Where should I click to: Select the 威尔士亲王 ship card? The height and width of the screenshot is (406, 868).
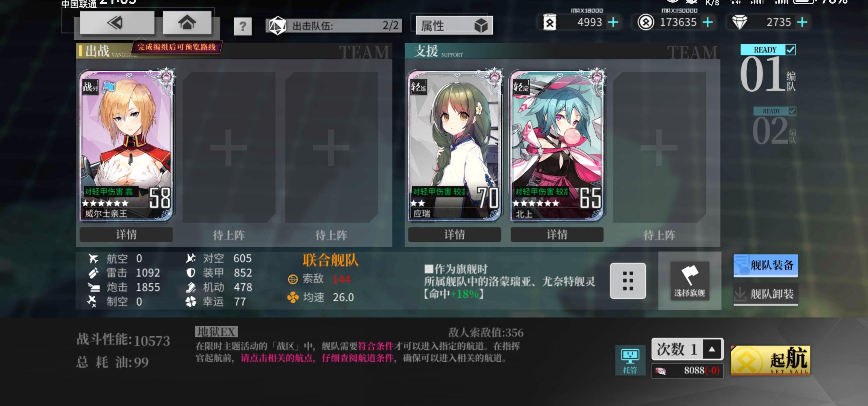pos(127,145)
